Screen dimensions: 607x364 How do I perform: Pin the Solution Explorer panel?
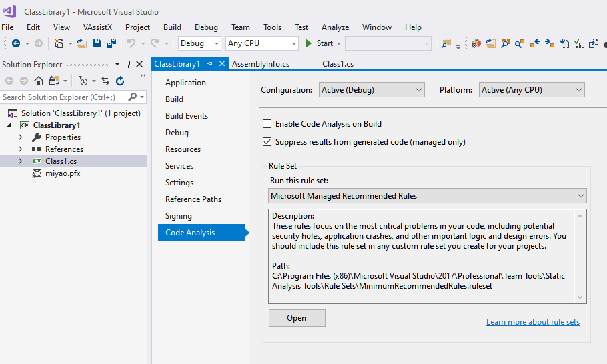128,64
